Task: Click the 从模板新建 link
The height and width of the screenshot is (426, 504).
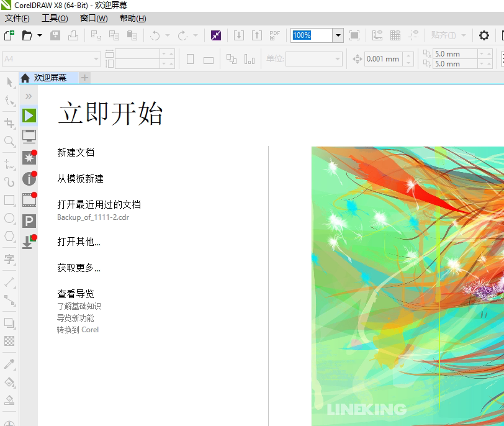Action: pos(80,178)
